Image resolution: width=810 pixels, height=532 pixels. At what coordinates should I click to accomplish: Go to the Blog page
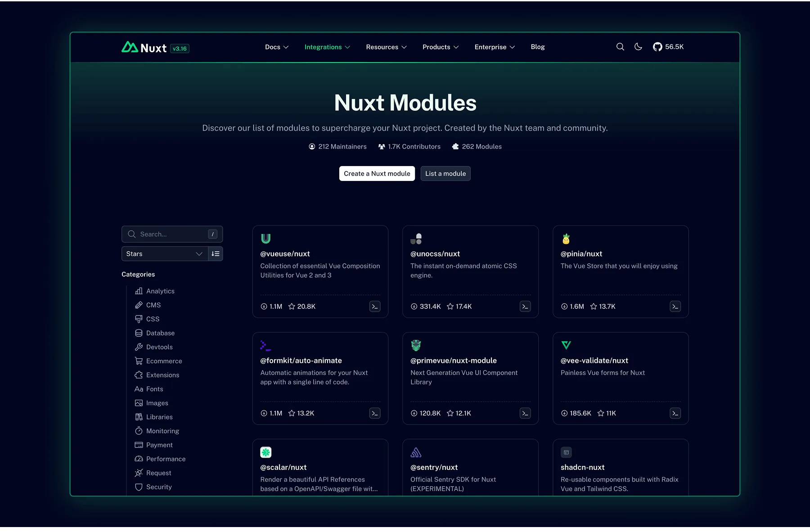click(x=538, y=47)
